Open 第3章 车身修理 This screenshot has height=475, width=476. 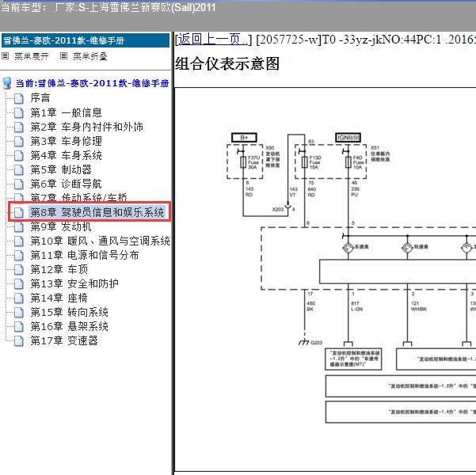(66, 141)
